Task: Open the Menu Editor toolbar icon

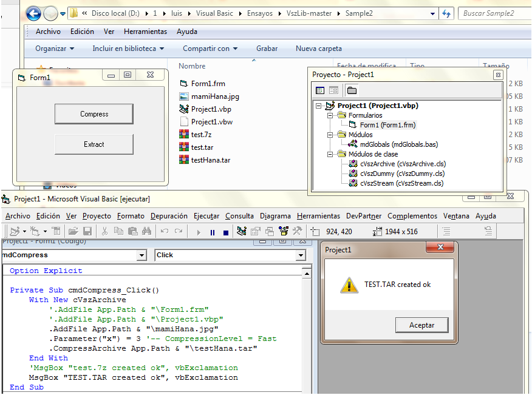Action: (x=56, y=232)
